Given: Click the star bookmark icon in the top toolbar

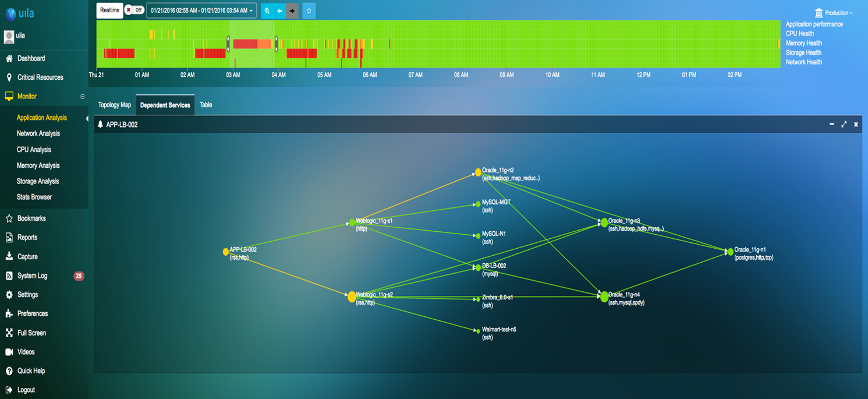Looking at the screenshot, I should coord(309,10).
